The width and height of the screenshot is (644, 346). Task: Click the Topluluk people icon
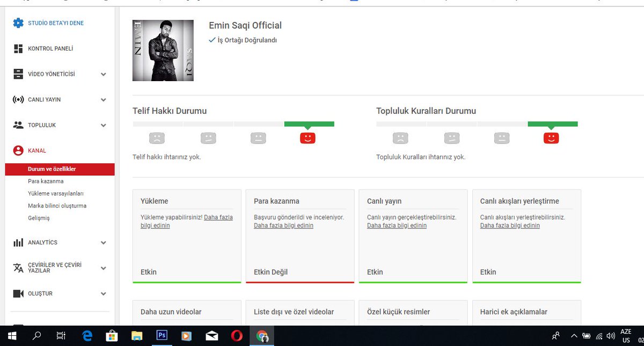point(18,125)
